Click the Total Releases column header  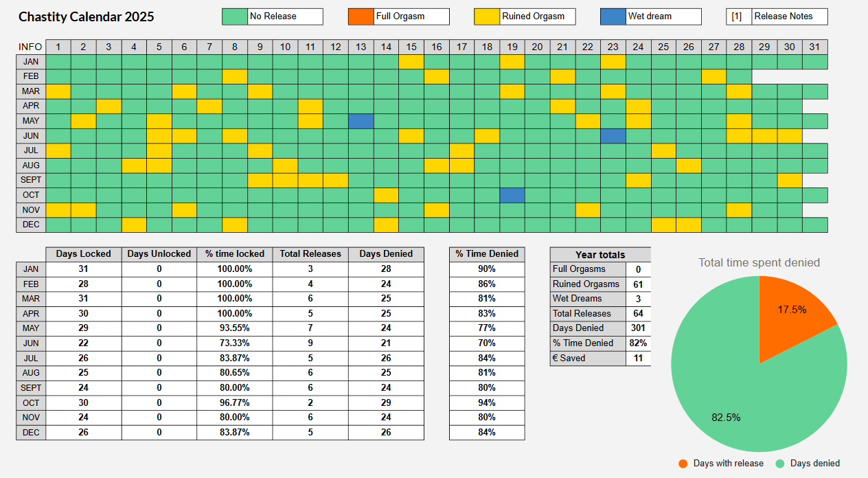[310, 254]
